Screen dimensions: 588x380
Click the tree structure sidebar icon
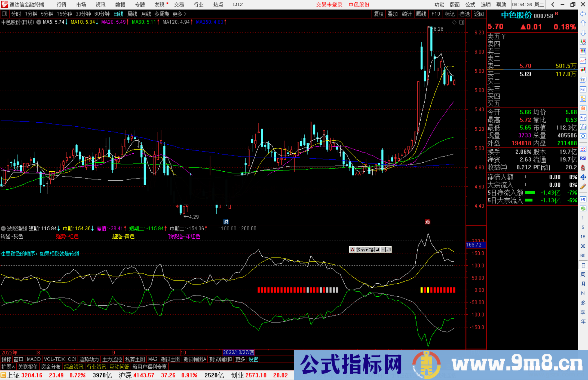(x=583, y=99)
